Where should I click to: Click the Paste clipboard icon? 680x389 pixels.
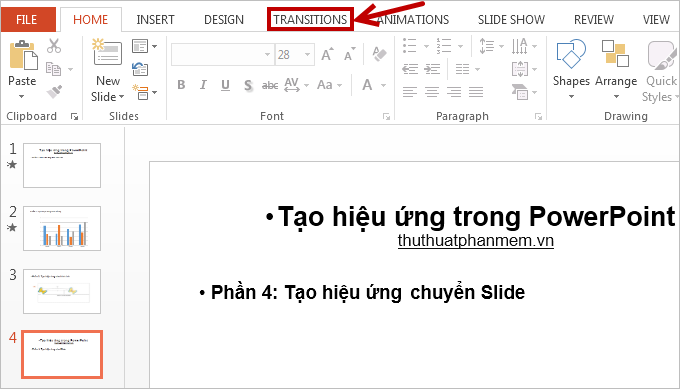(x=23, y=55)
